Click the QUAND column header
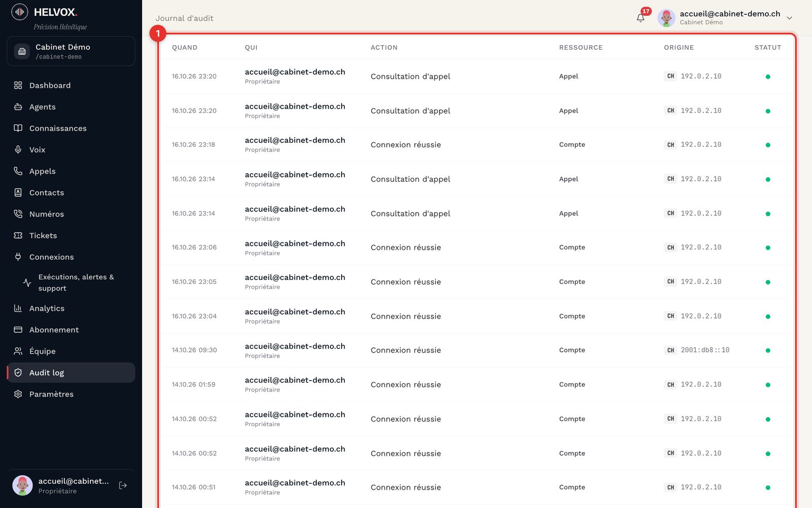 185,47
